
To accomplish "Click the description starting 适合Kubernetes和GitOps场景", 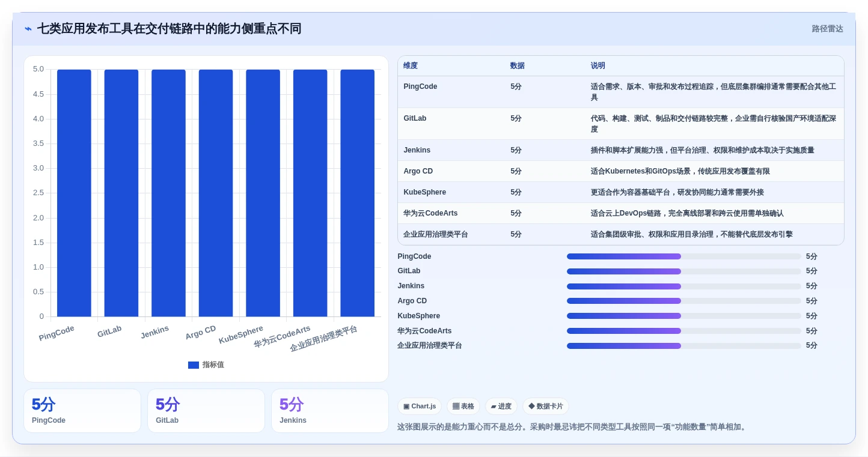I will 680,172.
